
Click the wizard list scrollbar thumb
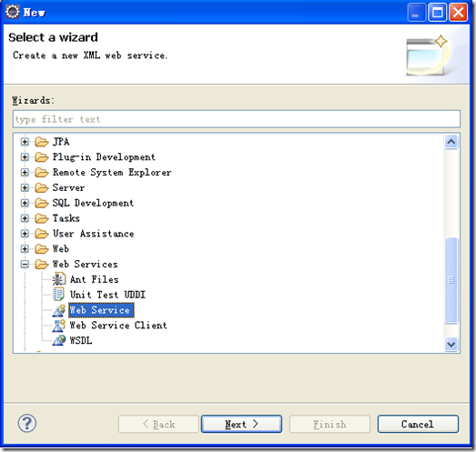pos(451,281)
